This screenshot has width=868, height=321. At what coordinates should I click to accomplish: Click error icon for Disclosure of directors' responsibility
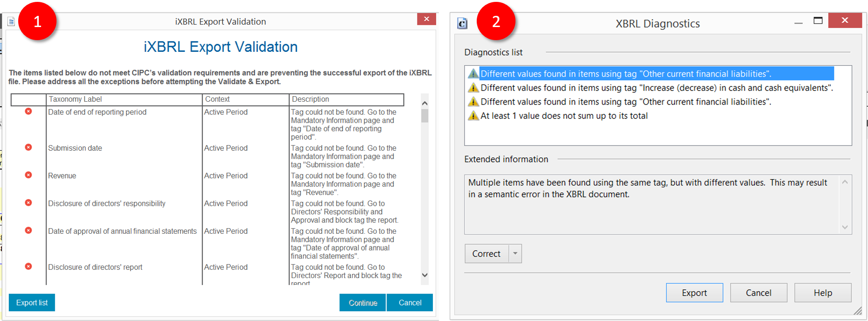tap(28, 202)
